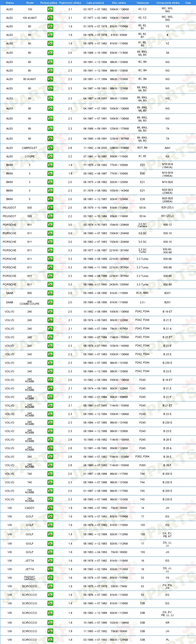Click the Model column header

pos(30,3)
